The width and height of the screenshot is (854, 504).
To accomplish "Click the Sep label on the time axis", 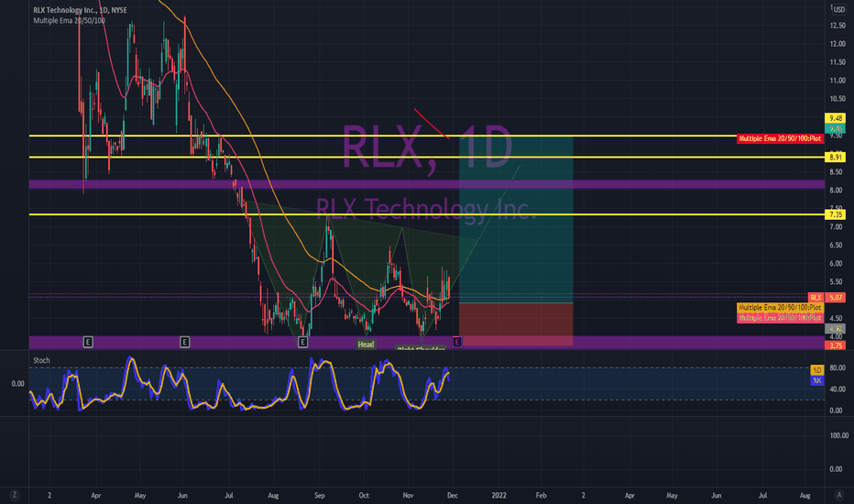I will [x=320, y=495].
